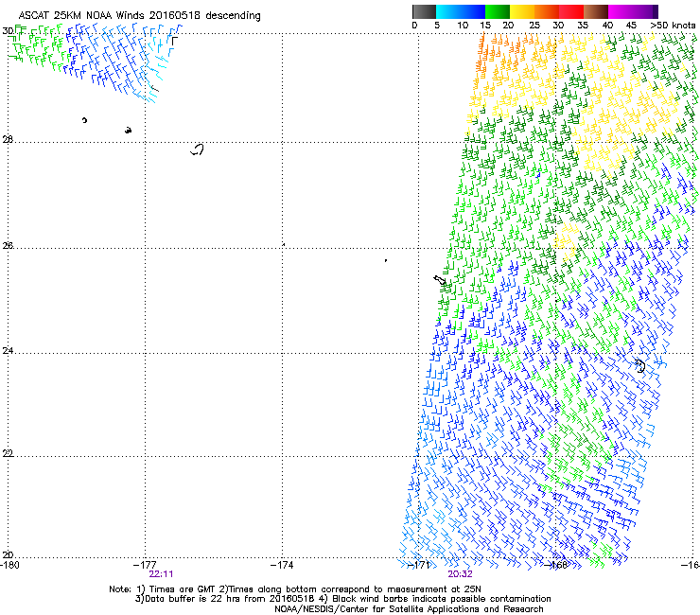700x615 pixels.
Task: Click the longitude label '-177'
Action: 145,565
